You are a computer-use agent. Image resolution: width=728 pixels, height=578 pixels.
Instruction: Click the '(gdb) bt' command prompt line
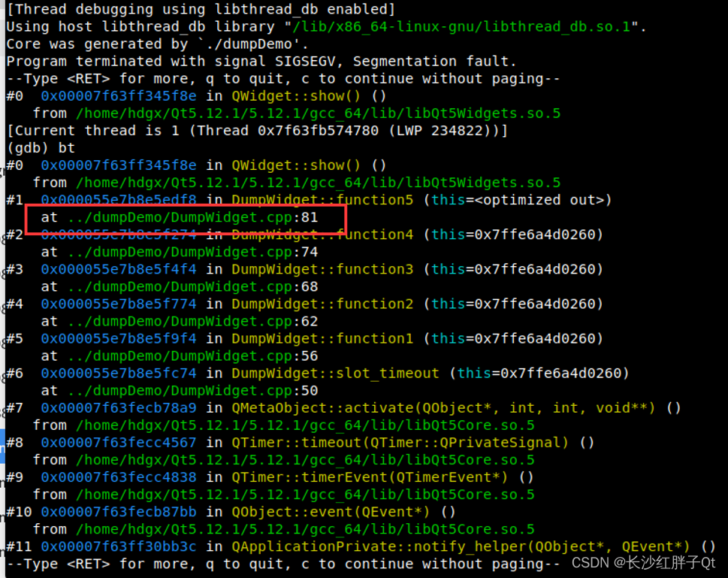[x=41, y=148]
